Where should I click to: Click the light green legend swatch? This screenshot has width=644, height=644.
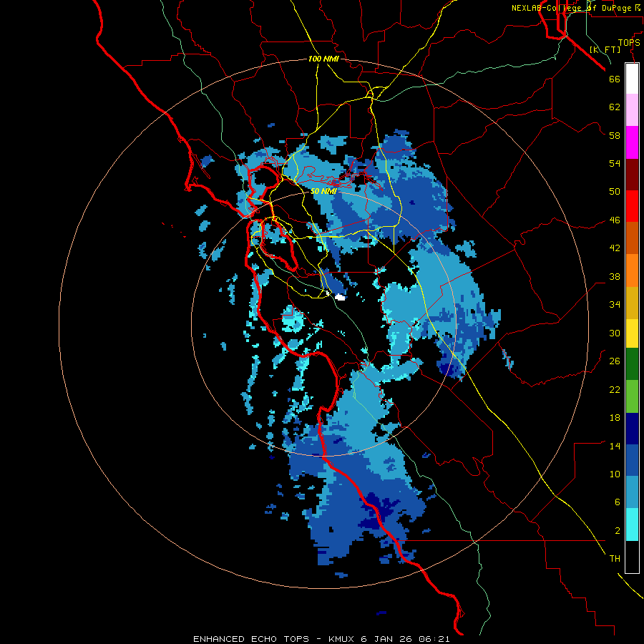(632, 396)
